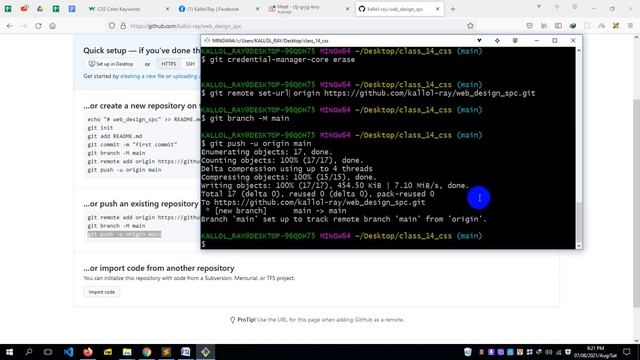Click the terminal title bar options icon
This screenshot has height=360, width=640.
click(515, 40)
